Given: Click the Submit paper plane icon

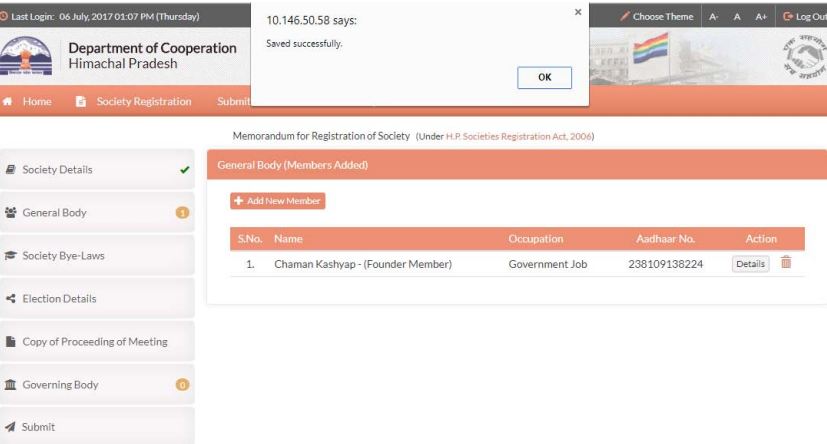Looking at the screenshot, I should coord(10,427).
